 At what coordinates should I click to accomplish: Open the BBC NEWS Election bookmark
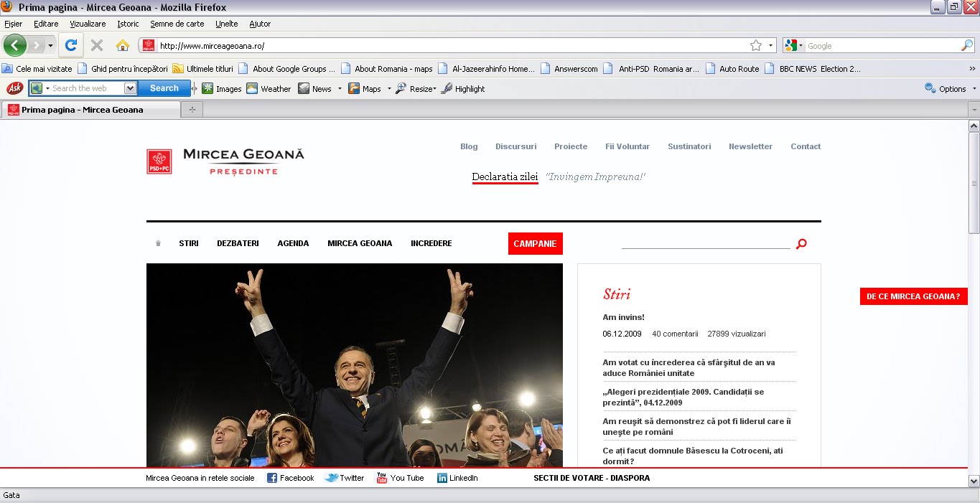[813, 69]
